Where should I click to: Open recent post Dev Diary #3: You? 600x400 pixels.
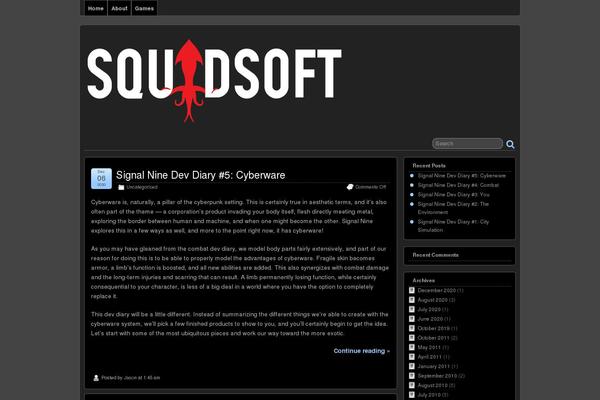click(453, 195)
